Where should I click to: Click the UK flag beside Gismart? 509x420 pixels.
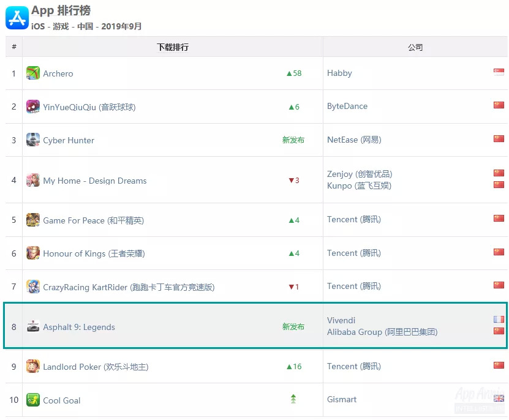tap(499, 398)
